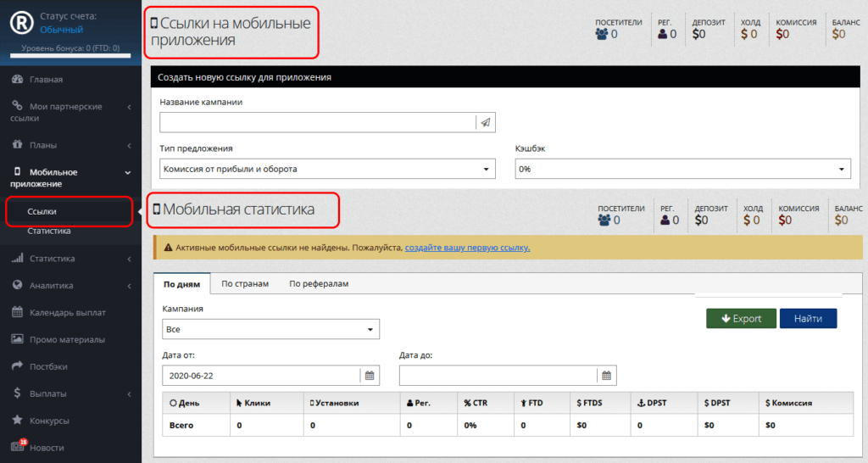The height and width of the screenshot is (463, 868).
Task: Click the Постбэки arrow icon
Action: click(17, 366)
